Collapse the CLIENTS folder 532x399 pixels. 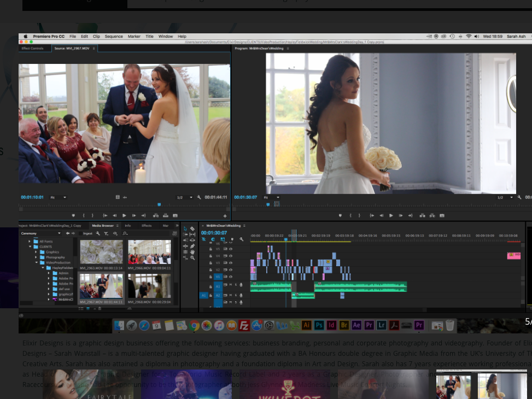[x=30, y=247]
